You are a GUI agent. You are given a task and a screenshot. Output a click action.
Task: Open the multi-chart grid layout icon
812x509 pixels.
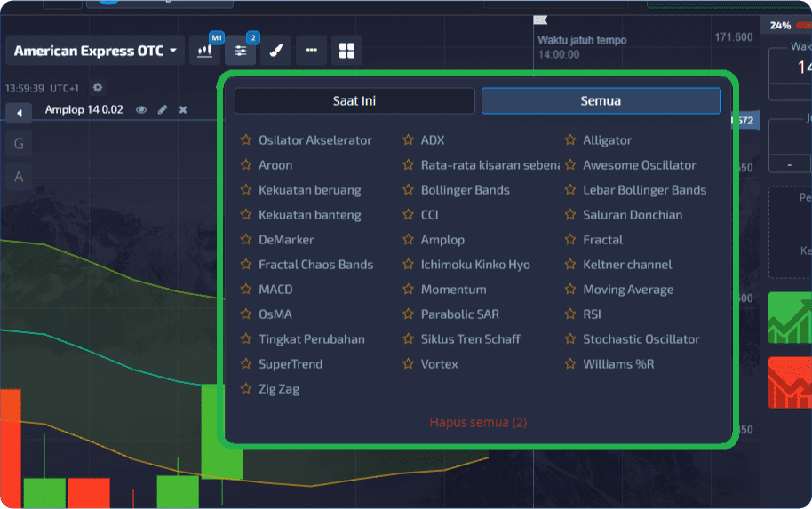tap(346, 51)
